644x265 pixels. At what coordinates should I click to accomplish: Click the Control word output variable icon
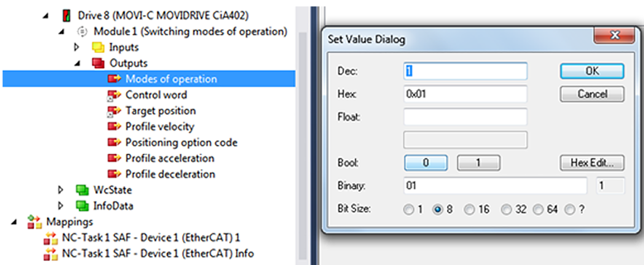(114, 95)
